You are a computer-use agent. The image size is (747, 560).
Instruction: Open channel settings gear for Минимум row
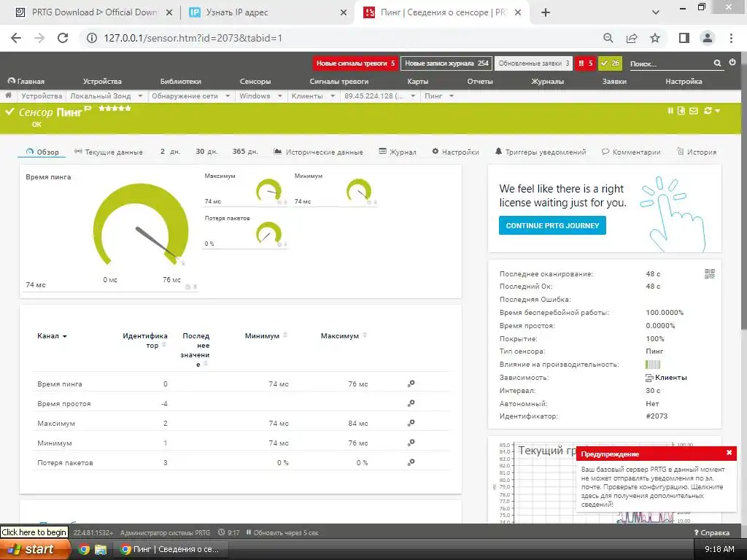[411, 443]
